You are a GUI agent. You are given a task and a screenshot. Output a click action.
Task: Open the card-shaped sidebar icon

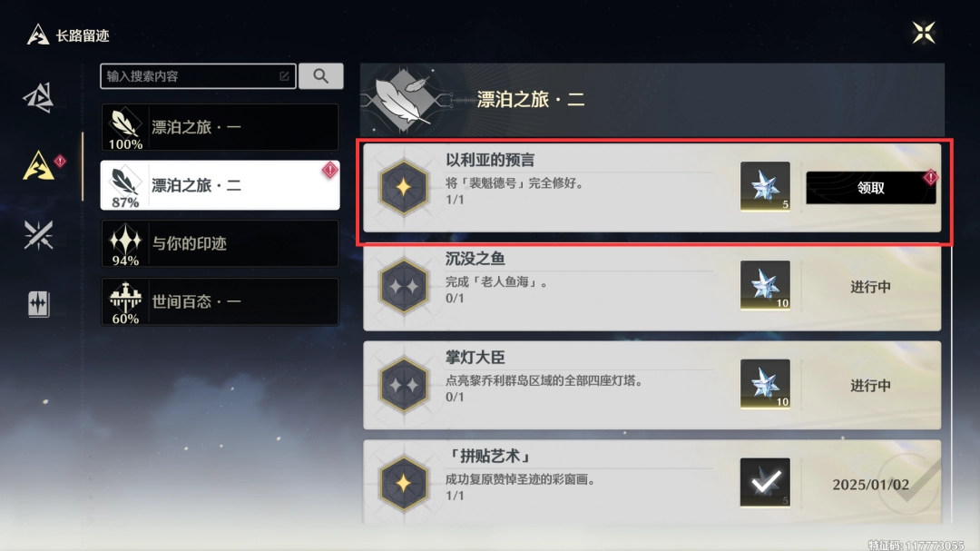coord(39,305)
